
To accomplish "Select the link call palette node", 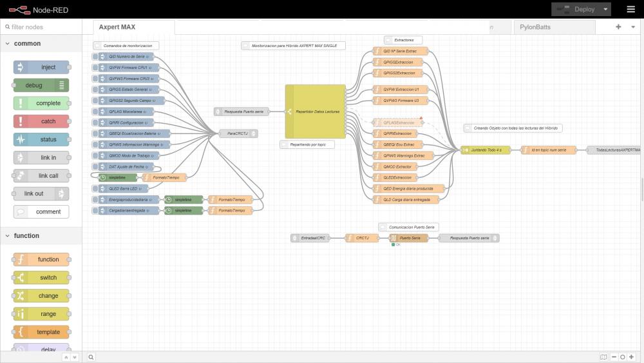I will [x=41, y=175].
